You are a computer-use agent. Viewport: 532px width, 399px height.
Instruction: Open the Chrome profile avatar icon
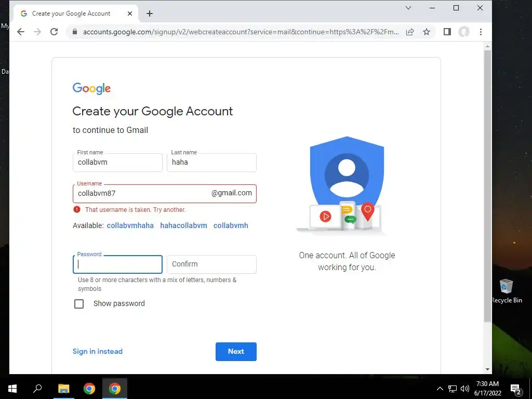click(464, 32)
